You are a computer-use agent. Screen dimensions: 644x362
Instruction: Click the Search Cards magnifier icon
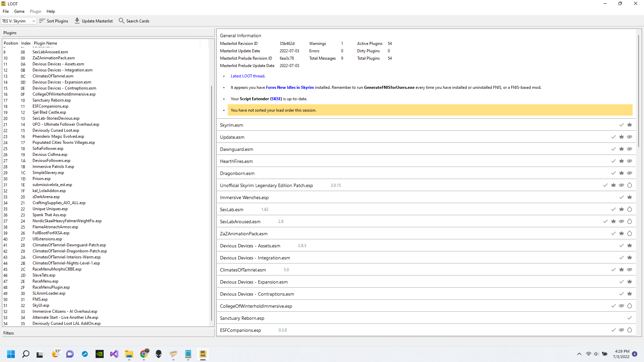coord(121,21)
